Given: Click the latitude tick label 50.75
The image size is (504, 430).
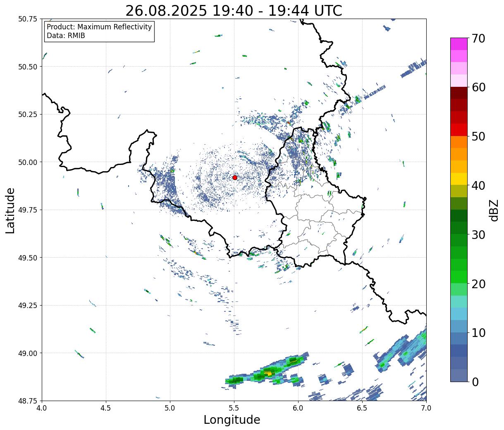Looking at the screenshot, I should click(x=28, y=19).
